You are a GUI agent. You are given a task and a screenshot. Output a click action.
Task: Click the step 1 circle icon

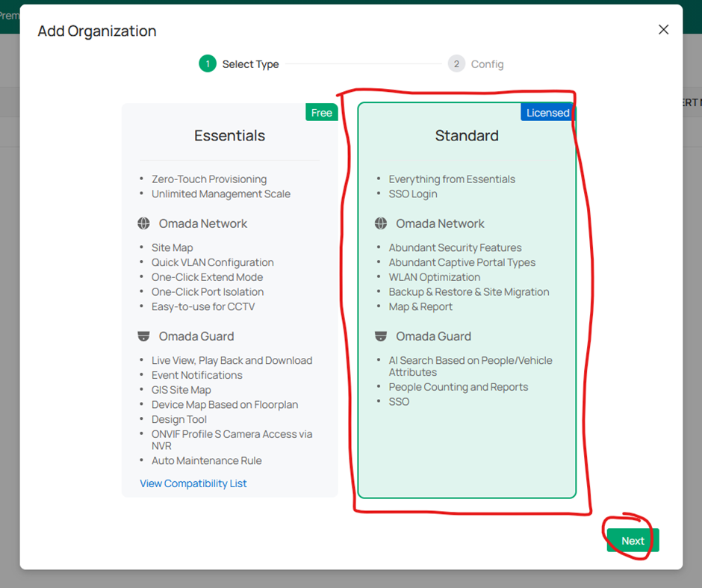pyautogui.click(x=207, y=64)
